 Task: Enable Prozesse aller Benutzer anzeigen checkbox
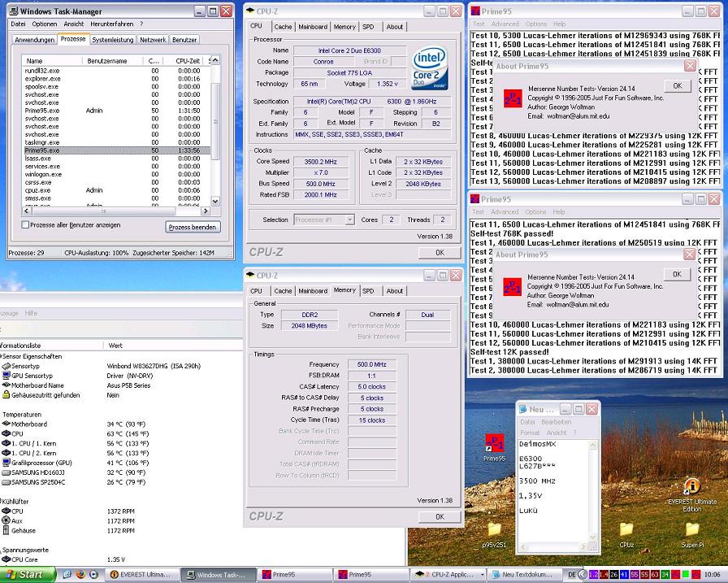[25, 225]
